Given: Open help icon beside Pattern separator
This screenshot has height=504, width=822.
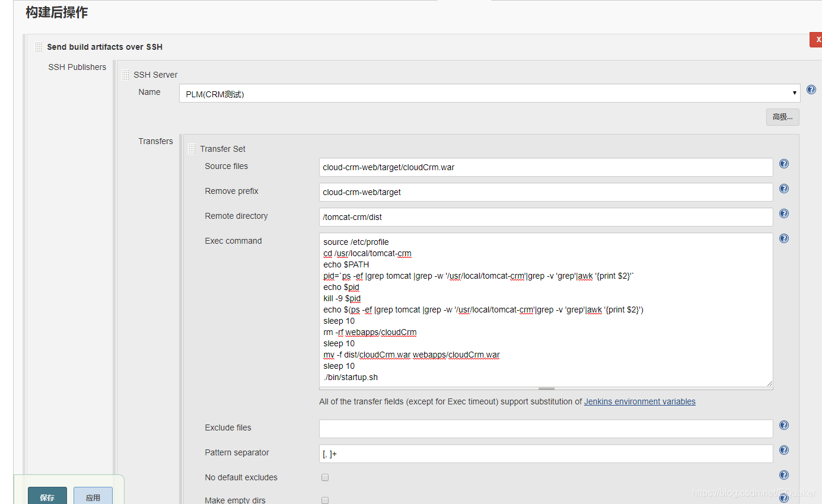Looking at the screenshot, I should pos(783,451).
